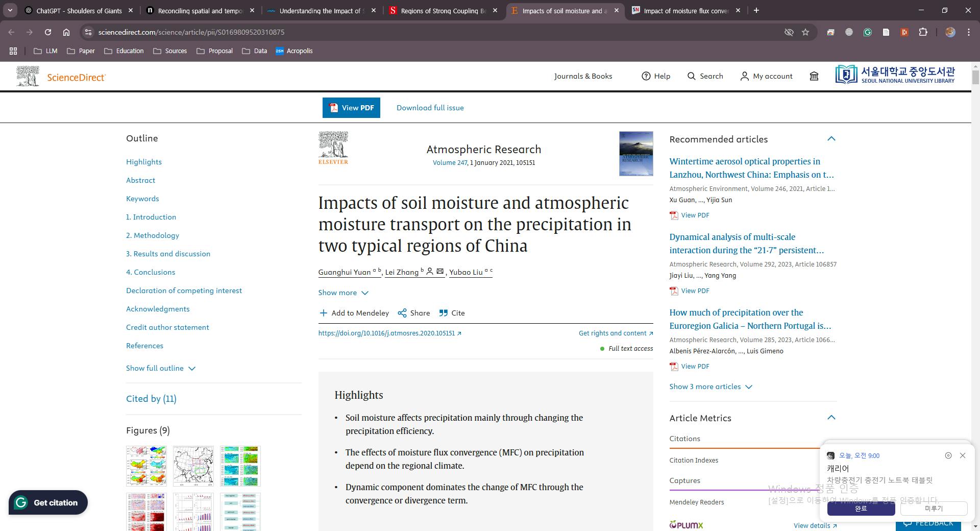The height and width of the screenshot is (531, 980).
Task: Open Chrome tab search dropdown
Action: [x=10, y=10]
